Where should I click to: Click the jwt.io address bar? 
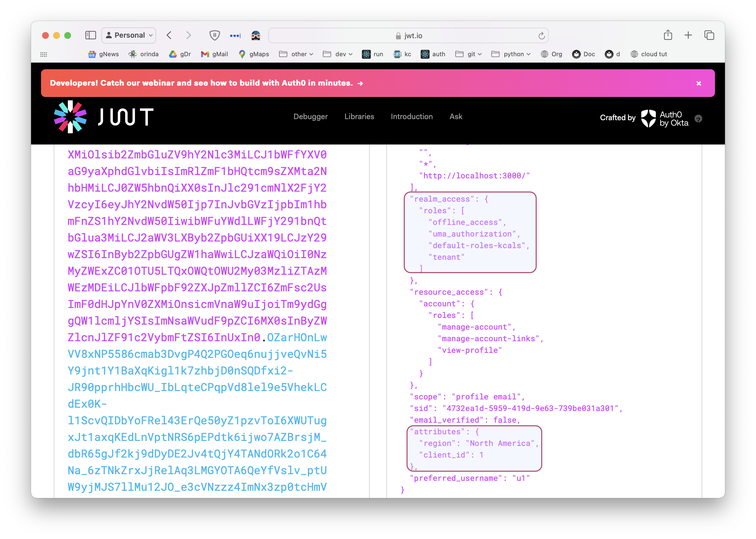408,36
